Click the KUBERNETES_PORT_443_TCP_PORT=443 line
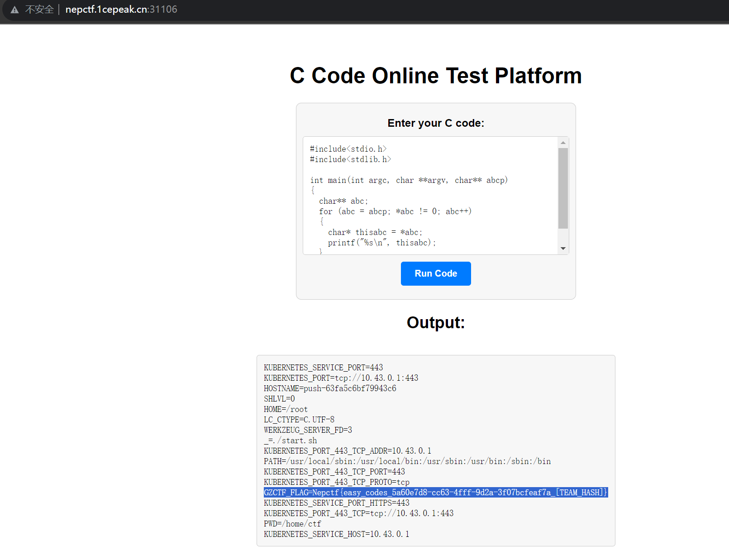This screenshot has height=560, width=729. [x=334, y=472]
